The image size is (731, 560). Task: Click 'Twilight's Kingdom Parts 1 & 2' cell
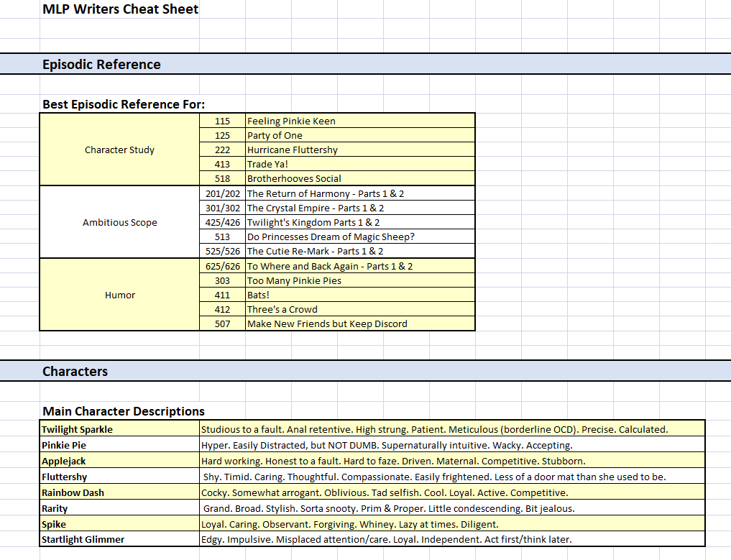360,222
